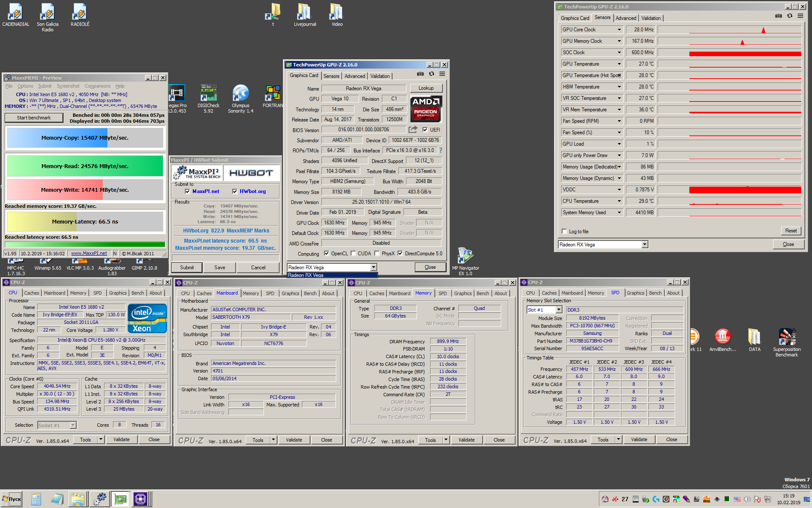Image resolution: width=812 pixels, height=508 pixels.
Task: Open the Livejournal folder shortcut
Action: [x=304, y=15]
